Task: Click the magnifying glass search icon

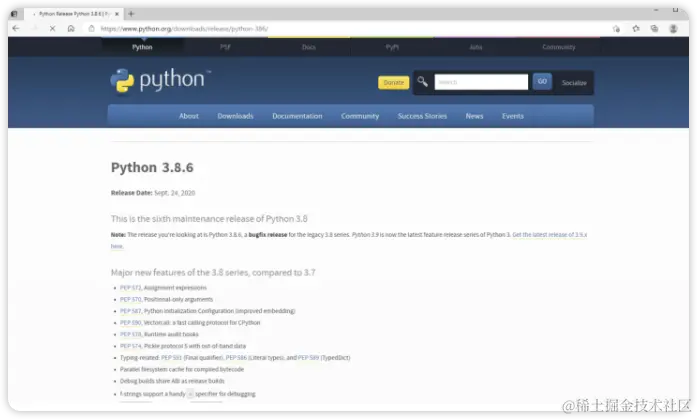Action: point(422,81)
